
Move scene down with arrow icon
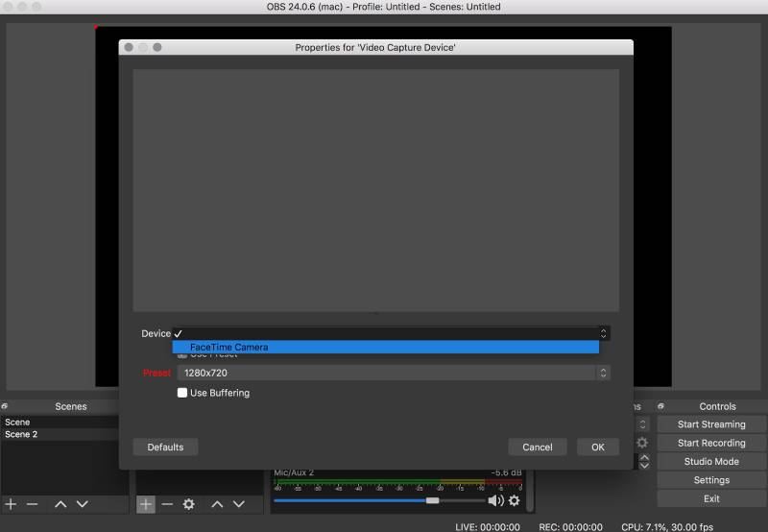[83, 503]
